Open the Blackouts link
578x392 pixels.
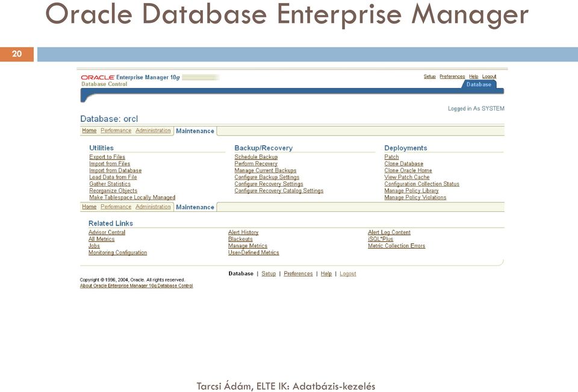(x=240, y=239)
